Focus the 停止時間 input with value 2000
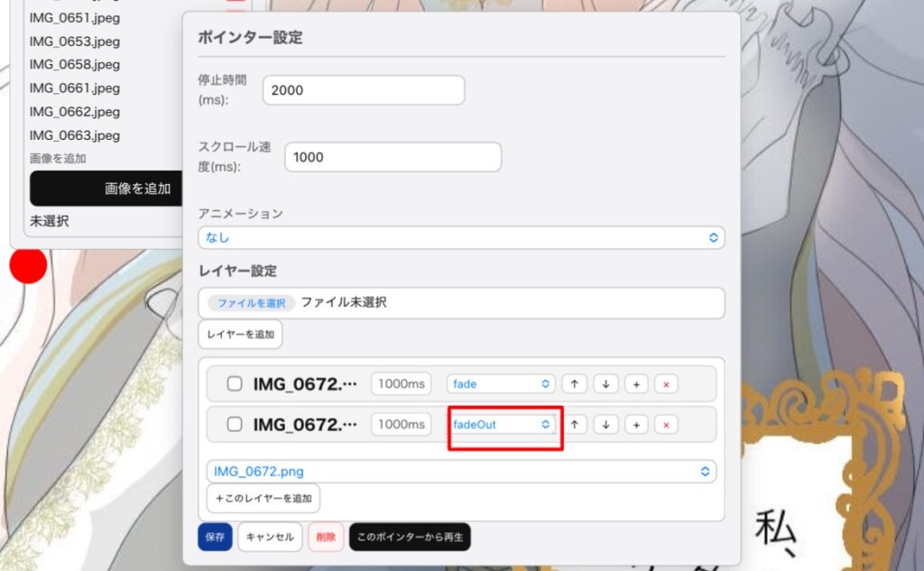This screenshot has height=571, width=924. 364,90
